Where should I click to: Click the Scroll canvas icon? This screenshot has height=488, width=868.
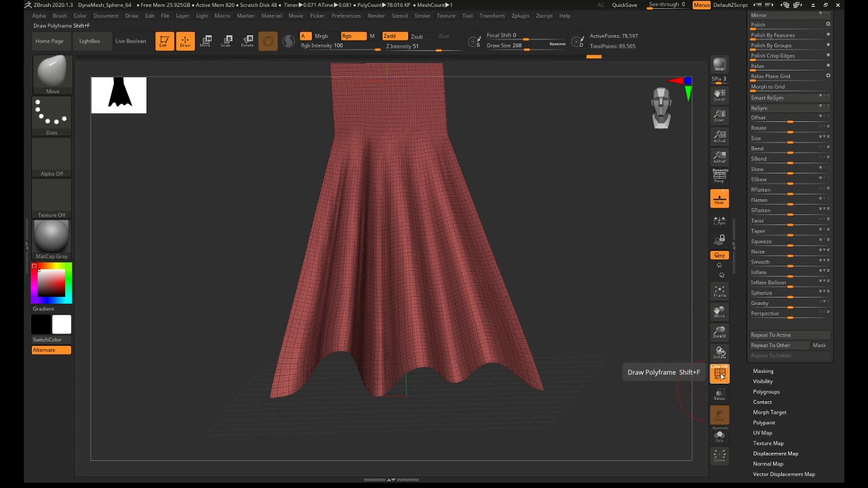[x=719, y=94]
